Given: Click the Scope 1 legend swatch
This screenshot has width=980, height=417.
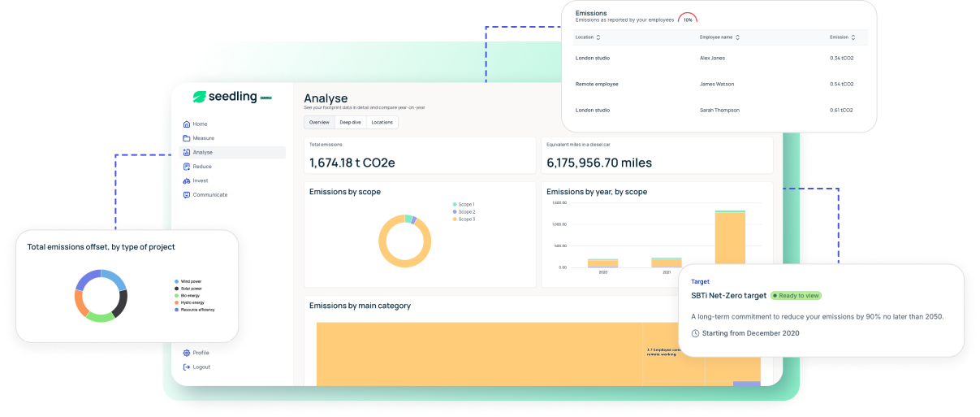Looking at the screenshot, I should coord(455,205).
